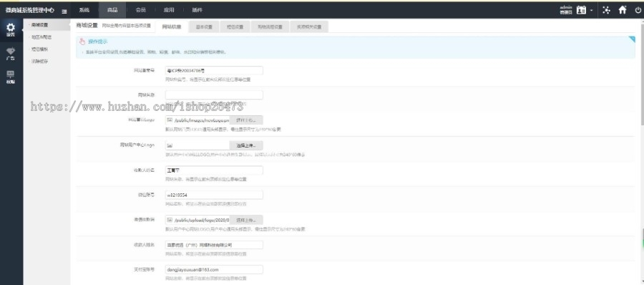Toggle the sidebar hamburger menu icon

tap(64, 11)
